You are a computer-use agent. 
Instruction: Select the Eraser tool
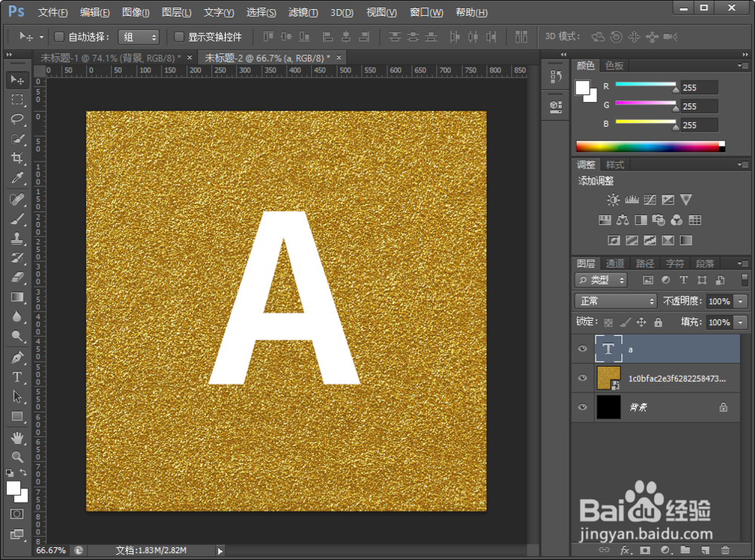coord(17,277)
